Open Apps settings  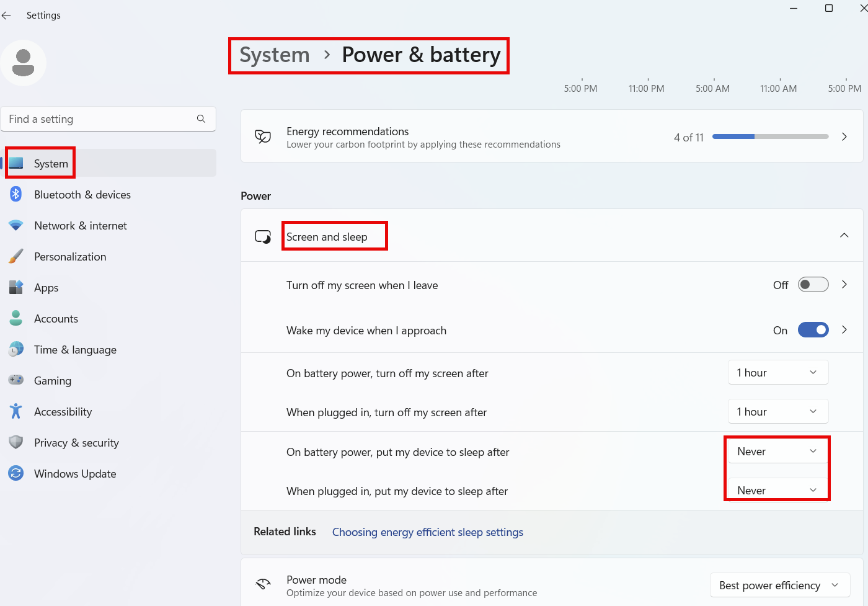(108, 287)
